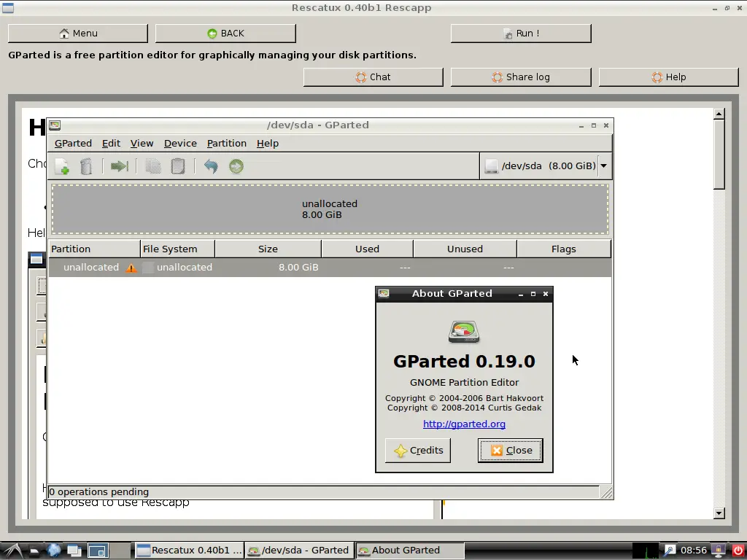The width and height of the screenshot is (747, 560).
Task: Click the screen lock icon in tray
Action: (x=719, y=551)
